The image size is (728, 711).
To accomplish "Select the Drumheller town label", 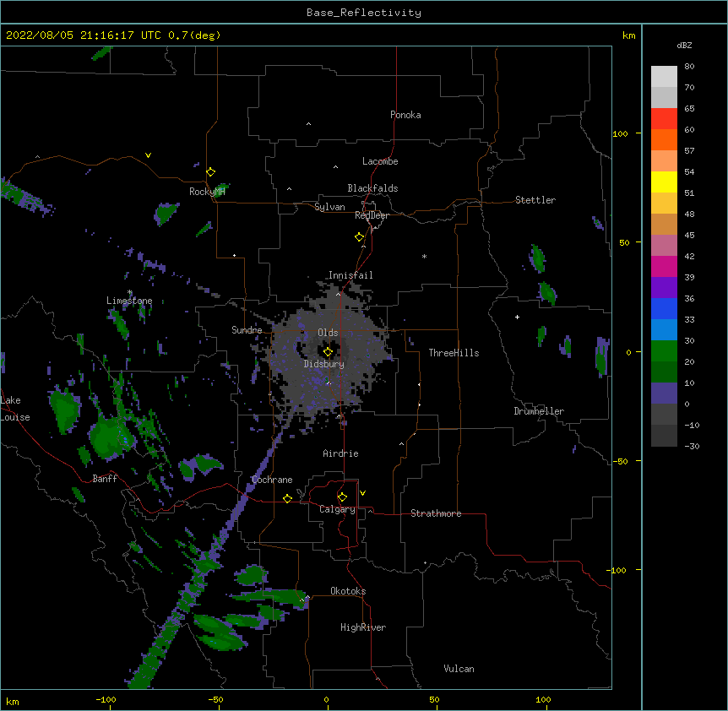I will click(x=539, y=411).
